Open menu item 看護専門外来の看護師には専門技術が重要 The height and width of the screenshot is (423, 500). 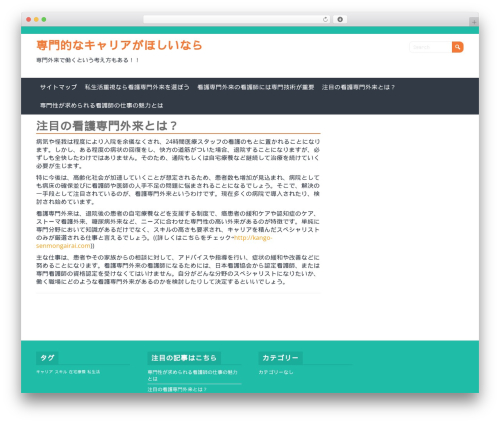coord(256,87)
